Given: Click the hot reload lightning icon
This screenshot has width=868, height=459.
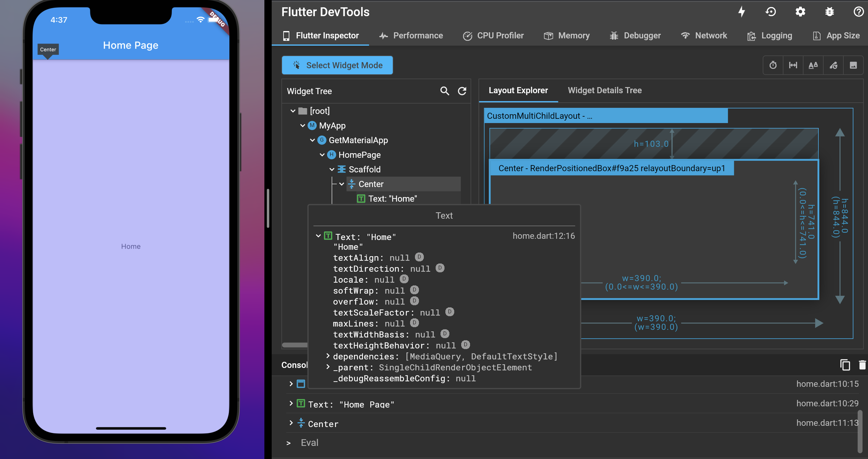Looking at the screenshot, I should click(x=742, y=12).
